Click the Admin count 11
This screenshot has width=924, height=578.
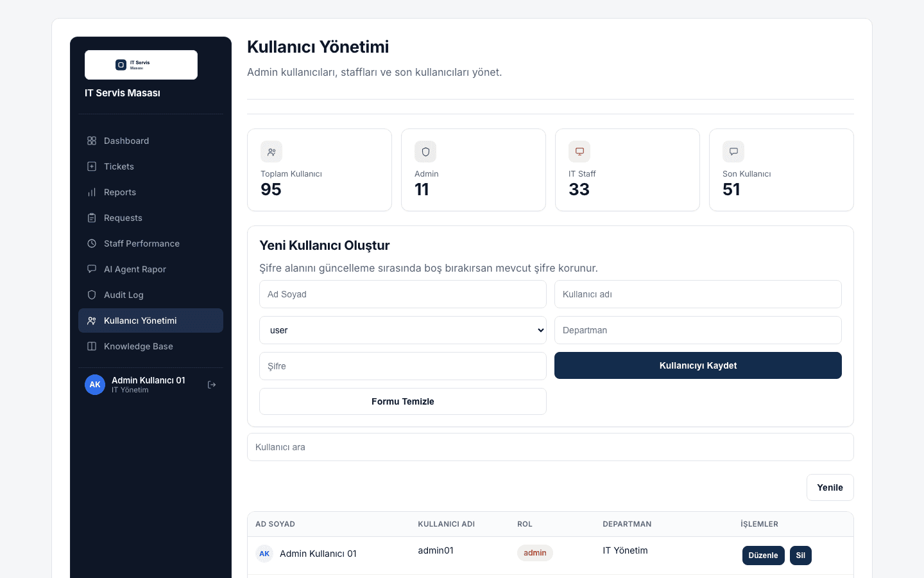point(422,189)
